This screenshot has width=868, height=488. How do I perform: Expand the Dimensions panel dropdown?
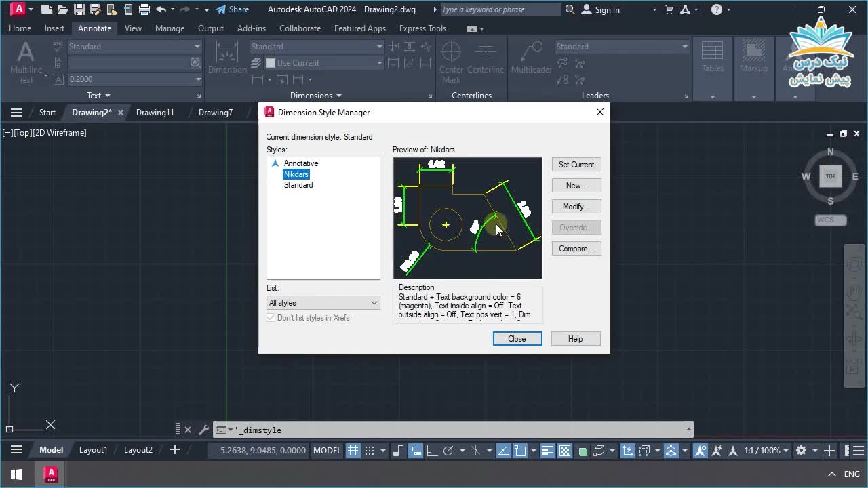point(316,96)
